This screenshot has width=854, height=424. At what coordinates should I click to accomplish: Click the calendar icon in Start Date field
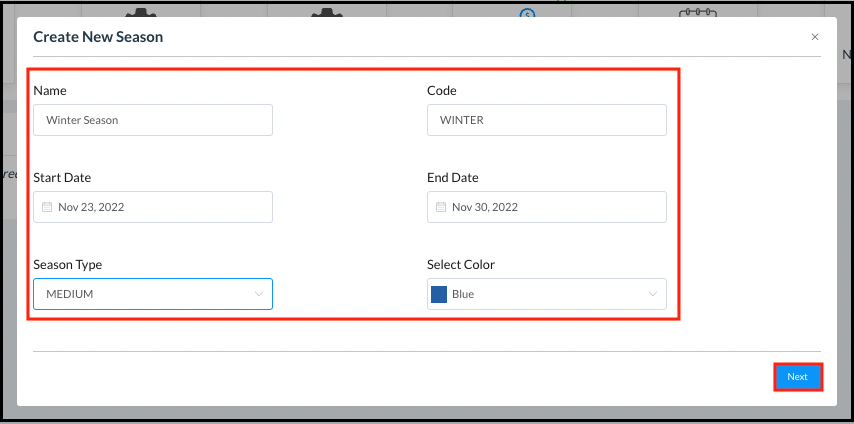tap(47, 208)
